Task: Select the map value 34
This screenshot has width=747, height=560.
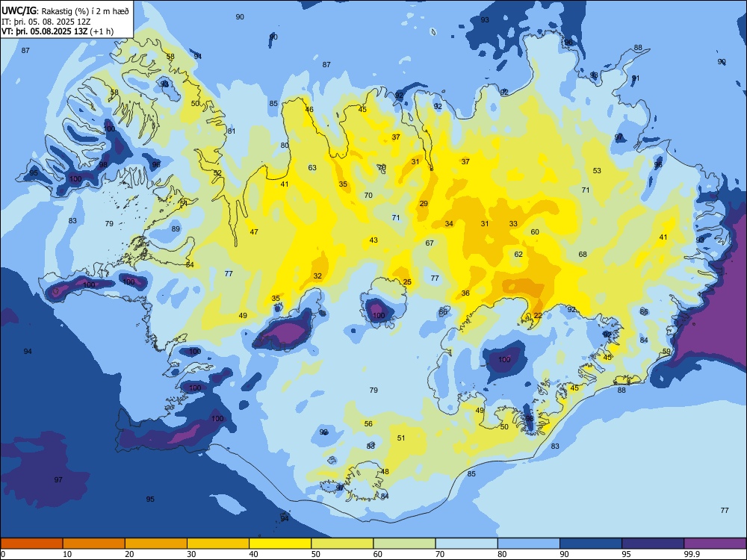Action: coord(449,223)
